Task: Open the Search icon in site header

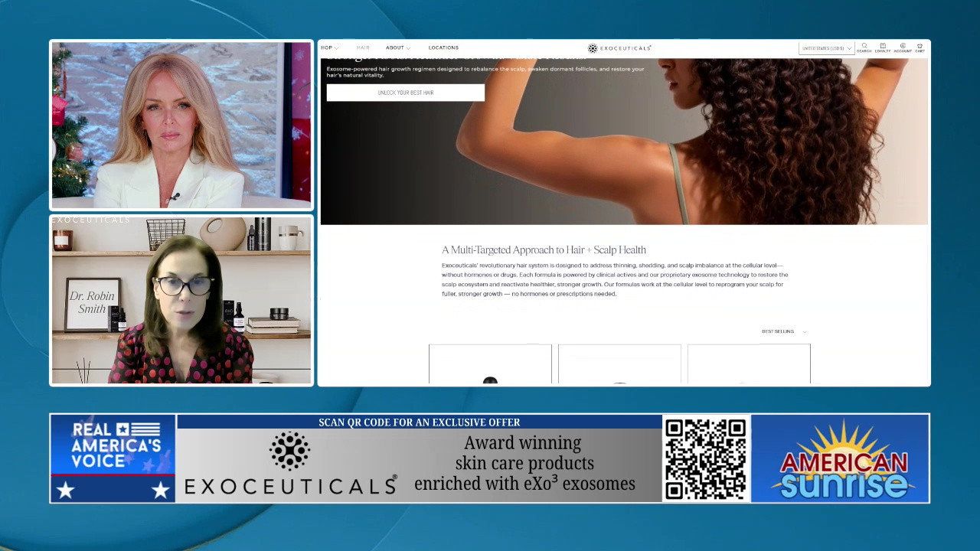Action: (864, 47)
